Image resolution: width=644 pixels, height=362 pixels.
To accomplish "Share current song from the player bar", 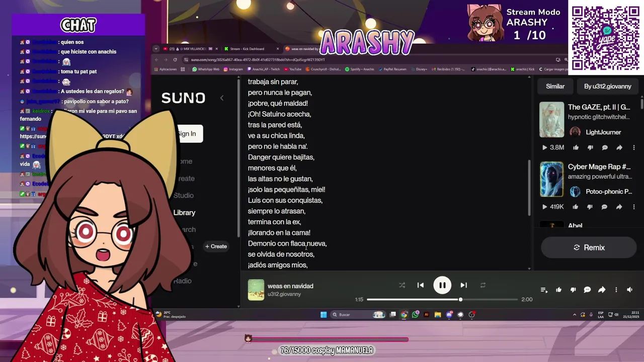I will pyautogui.click(x=602, y=290).
